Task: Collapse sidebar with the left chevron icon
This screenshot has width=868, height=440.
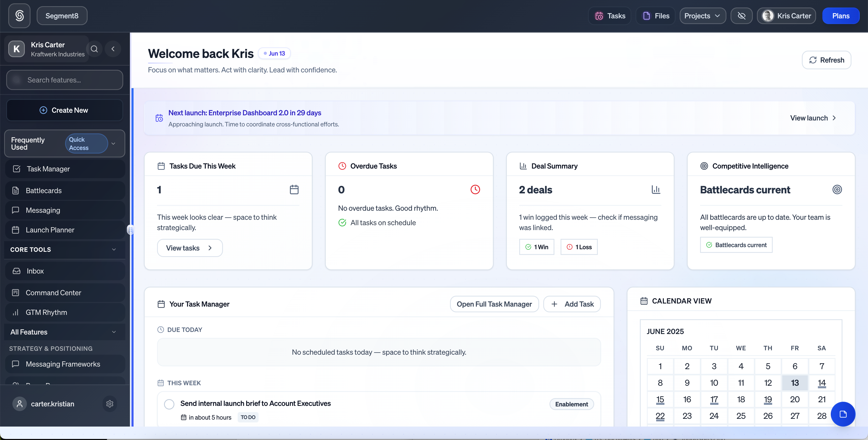Action: click(x=113, y=49)
